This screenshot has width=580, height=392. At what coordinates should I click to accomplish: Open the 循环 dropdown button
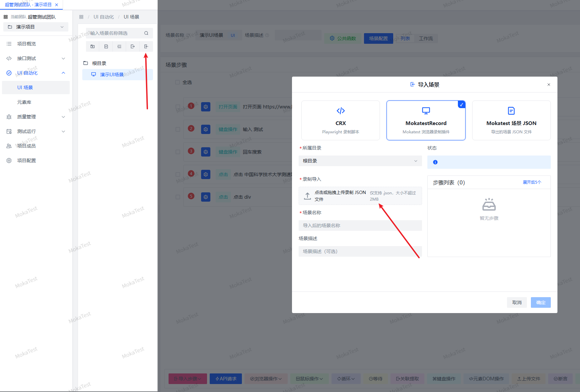tap(346, 379)
